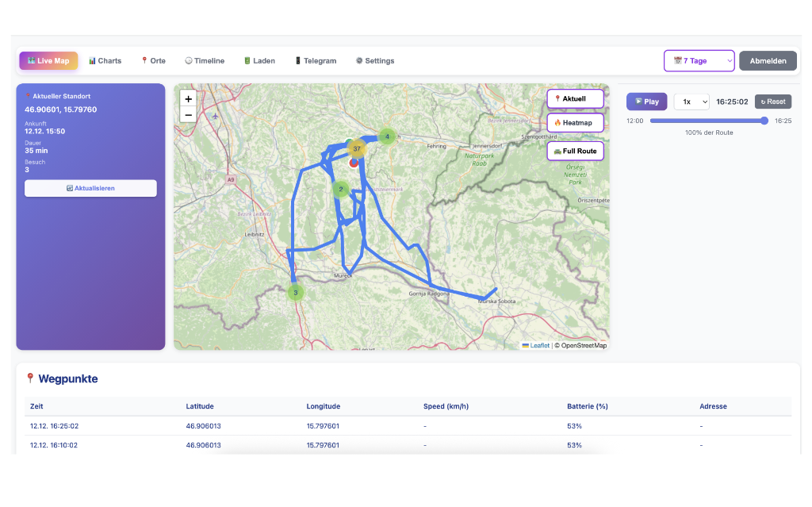Open the 1x playback speed dropdown
Screen dimensions: 812x507
click(691, 102)
